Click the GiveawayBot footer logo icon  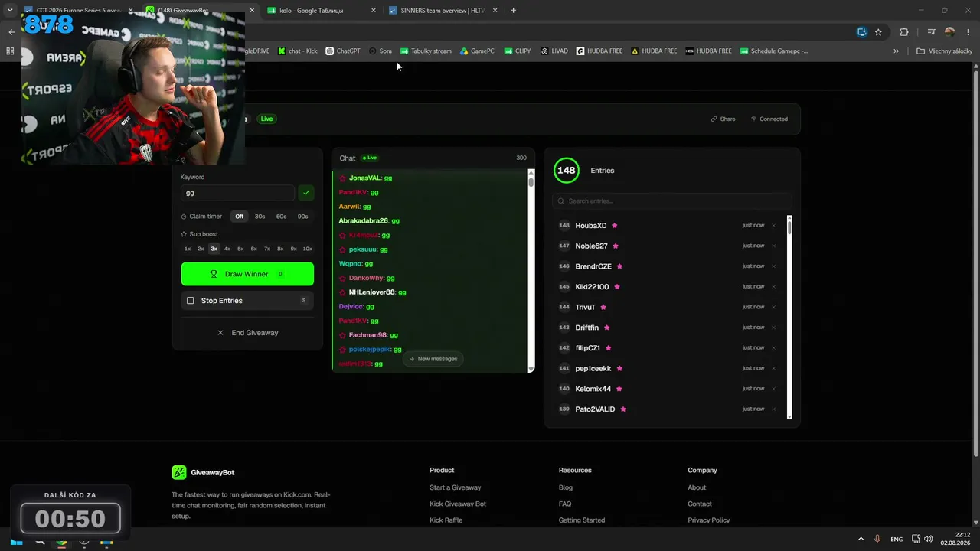[x=178, y=472]
